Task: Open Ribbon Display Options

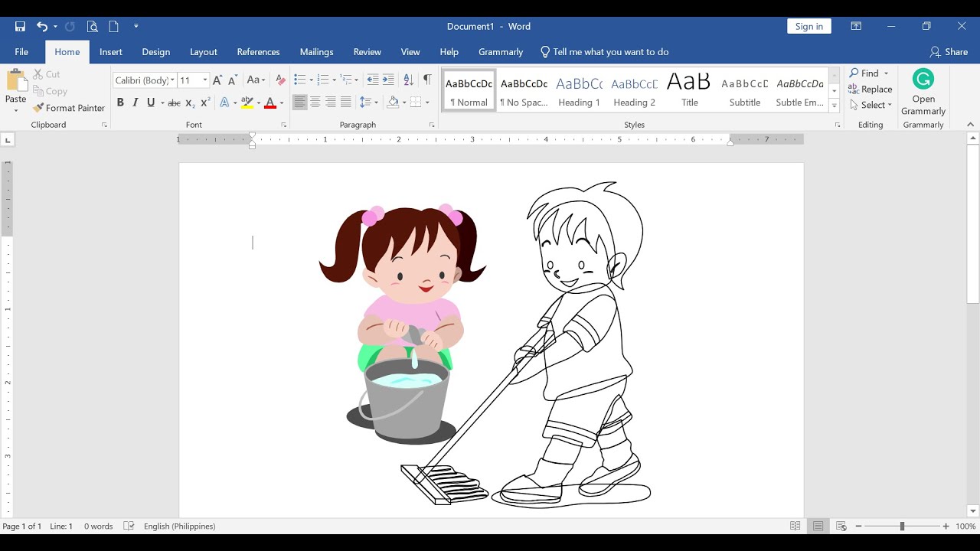Action: (856, 26)
